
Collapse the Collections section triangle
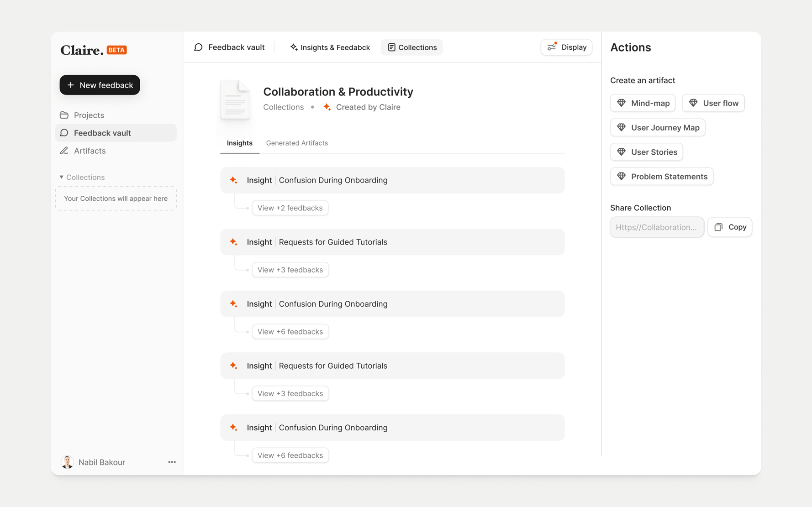62,177
